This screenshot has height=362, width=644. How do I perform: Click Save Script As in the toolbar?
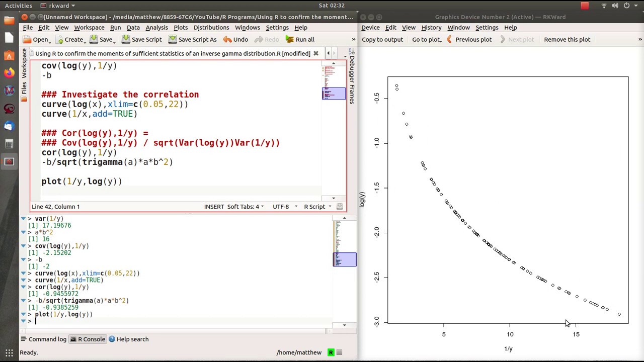coord(192,39)
